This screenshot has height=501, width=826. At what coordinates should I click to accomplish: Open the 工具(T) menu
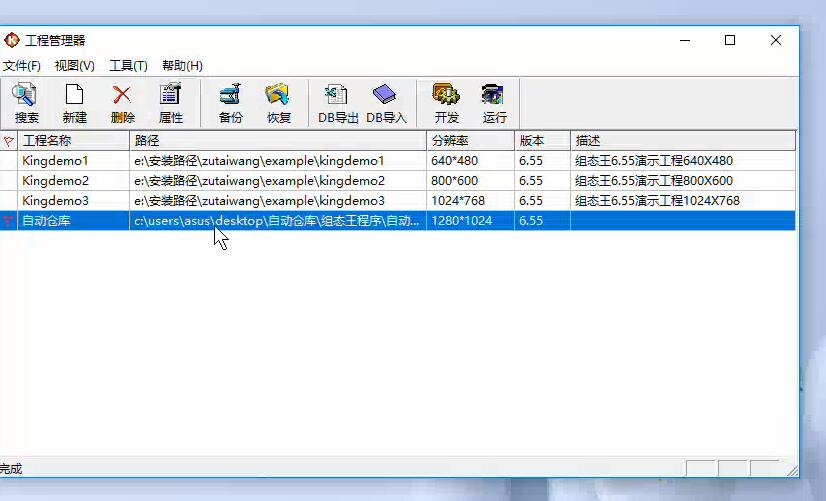point(128,66)
